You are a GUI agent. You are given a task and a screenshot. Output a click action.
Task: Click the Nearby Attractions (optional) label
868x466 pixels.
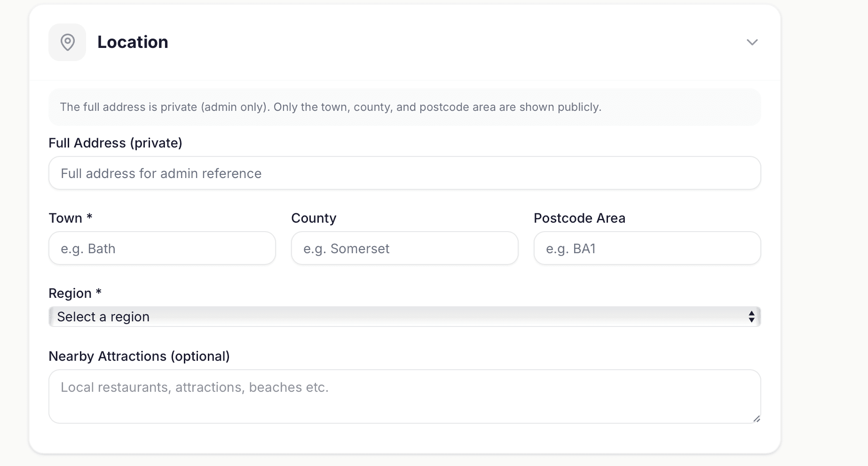click(x=139, y=357)
